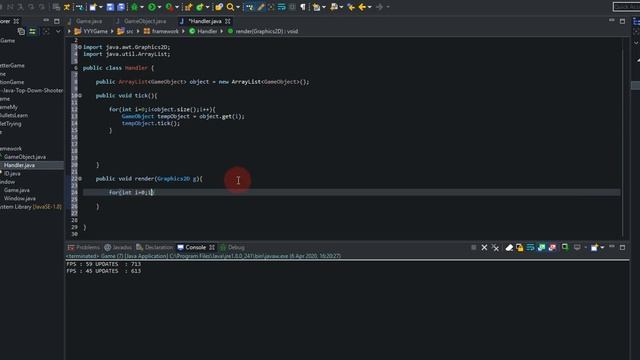Toggle Show Console on Standard Error
This screenshot has width=640, height=360.
(552, 247)
